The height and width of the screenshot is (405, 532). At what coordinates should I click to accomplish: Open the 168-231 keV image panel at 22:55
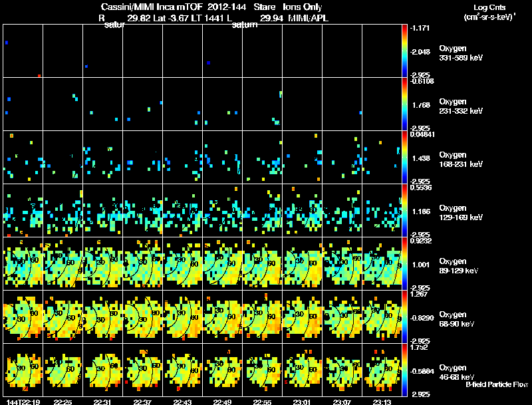[262, 158]
